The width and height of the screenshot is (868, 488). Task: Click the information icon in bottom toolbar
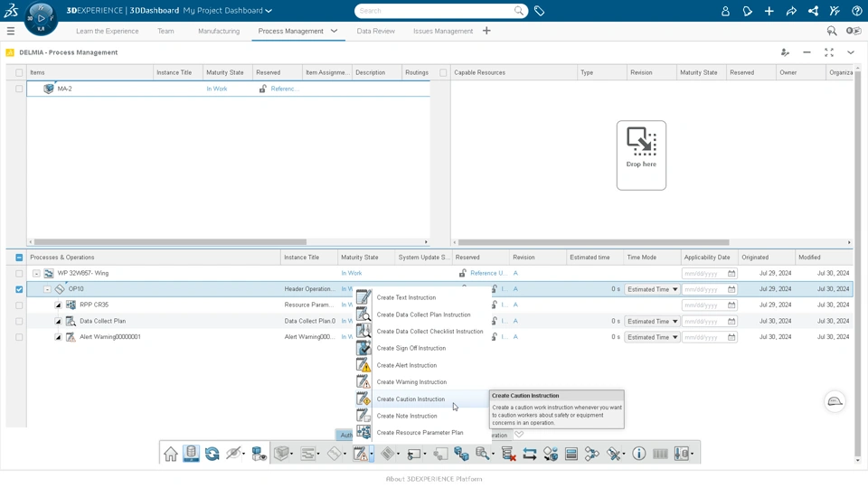(639, 454)
